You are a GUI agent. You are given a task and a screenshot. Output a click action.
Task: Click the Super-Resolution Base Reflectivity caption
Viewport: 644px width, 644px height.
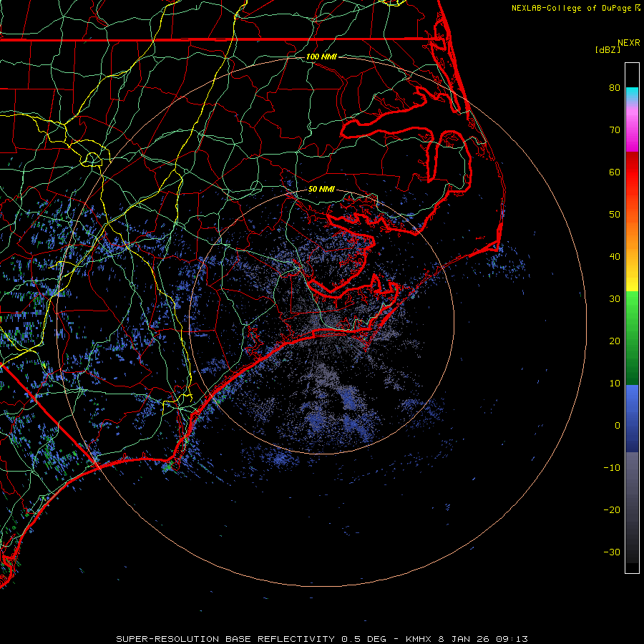click(x=321, y=639)
